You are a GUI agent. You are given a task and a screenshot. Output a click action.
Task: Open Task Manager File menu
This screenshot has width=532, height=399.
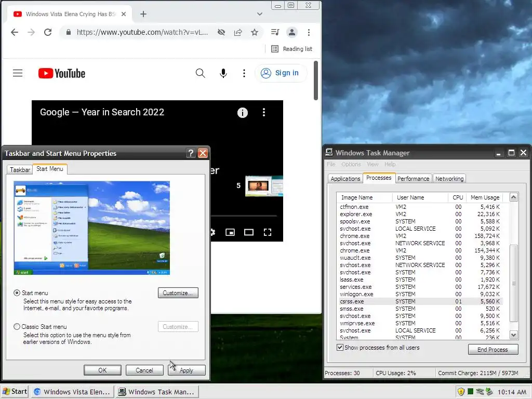pyautogui.click(x=331, y=164)
